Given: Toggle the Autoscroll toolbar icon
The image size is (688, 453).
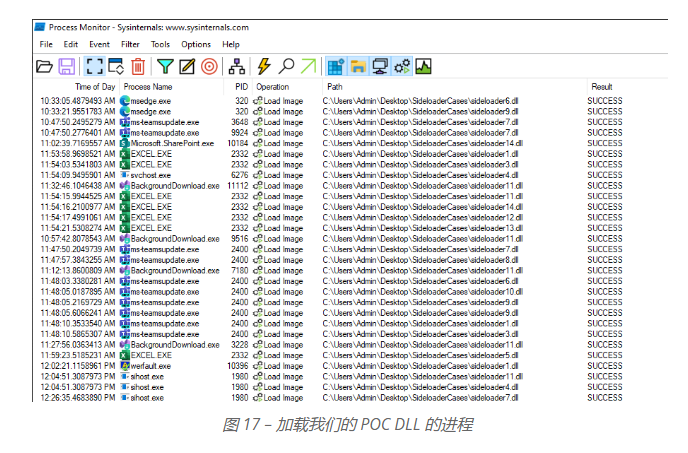Looking at the screenshot, I should (116, 67).
